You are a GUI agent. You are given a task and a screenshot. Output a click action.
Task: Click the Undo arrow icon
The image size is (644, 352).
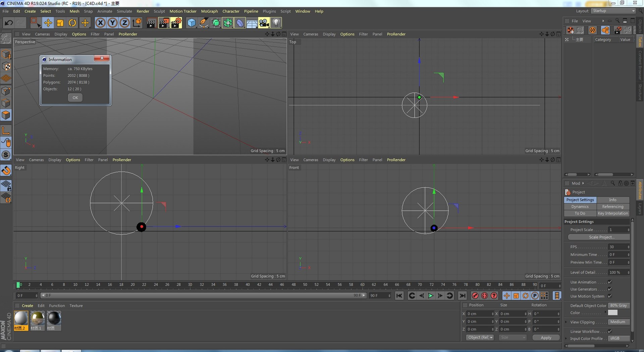(x=9, y=23)
